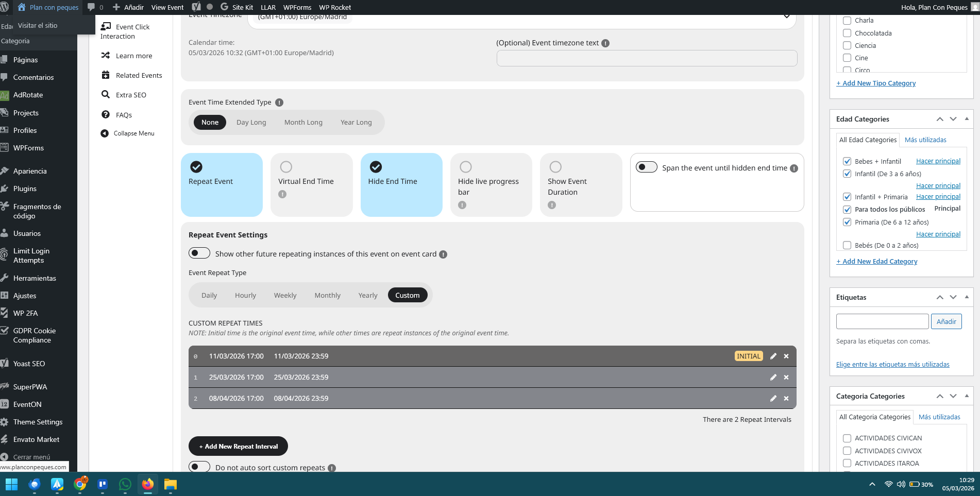The height and width of the screenshot is (496, 980).
Task: Uncheck Para todos los públicos category
Action: 847,210
